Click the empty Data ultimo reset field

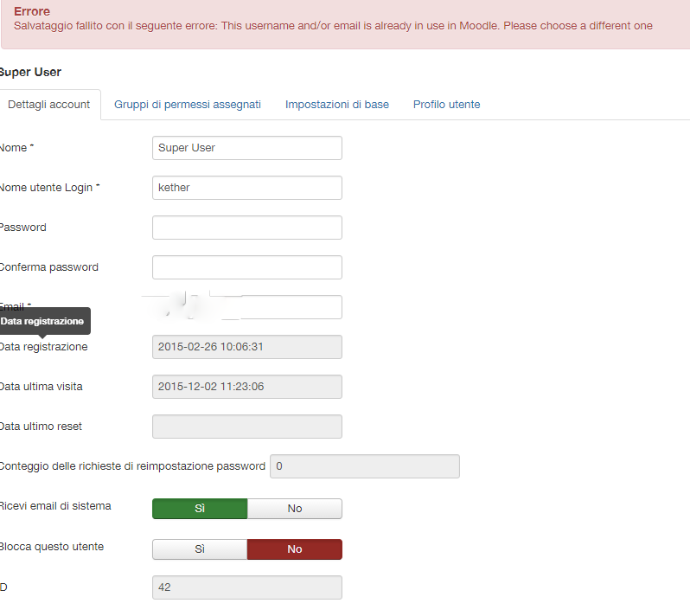point(247,427)
